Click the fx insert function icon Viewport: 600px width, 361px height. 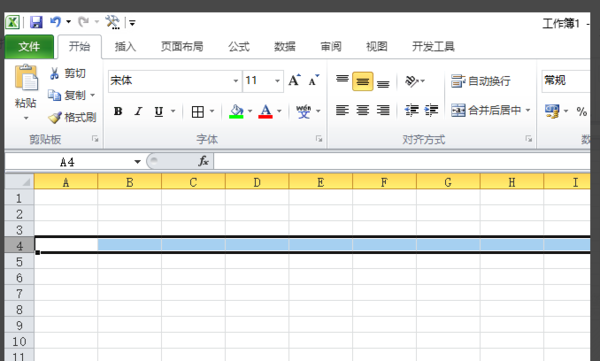tap(203, 161)
